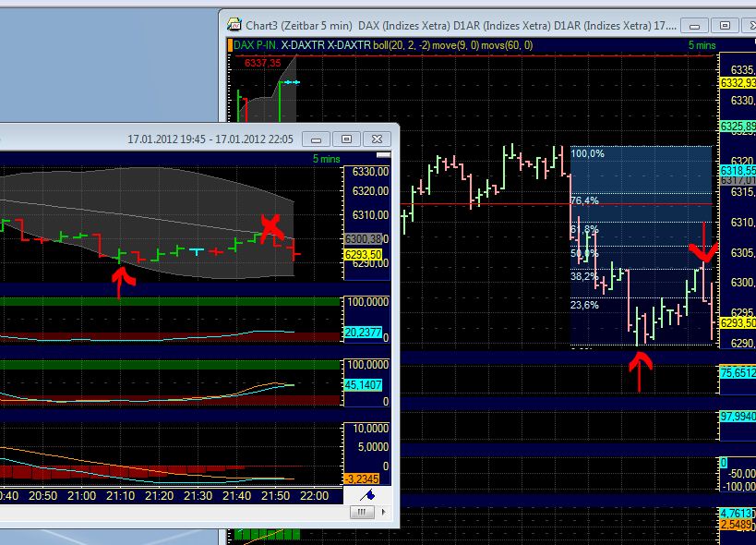The image size is (756, 545).
Task: Click the orange color marker before DAX P-IN
Action: tap(229, 42)
